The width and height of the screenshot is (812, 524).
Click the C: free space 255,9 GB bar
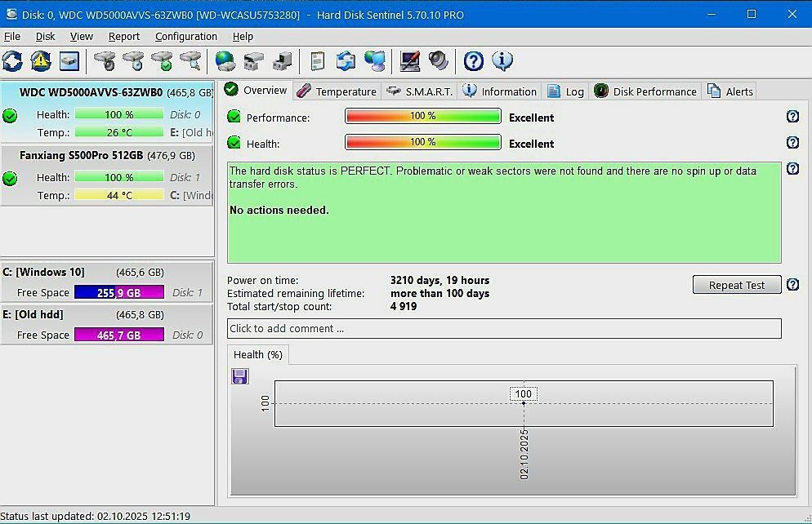(119, 292)
